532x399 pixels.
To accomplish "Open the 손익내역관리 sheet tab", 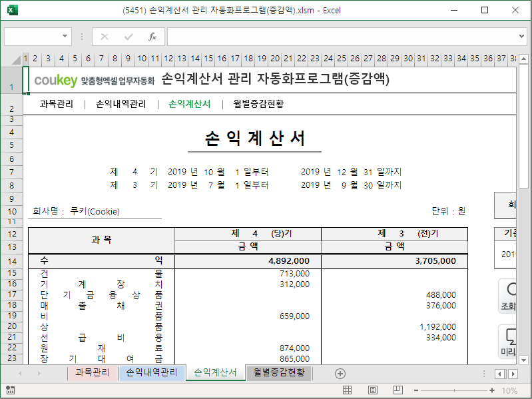I will click(x=152, y=372).
